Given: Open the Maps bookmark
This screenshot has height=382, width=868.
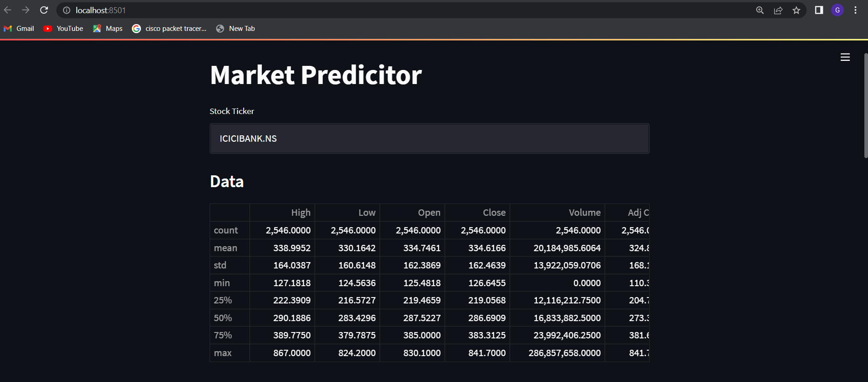Looking at the screenshot, I should pos(107,28).
